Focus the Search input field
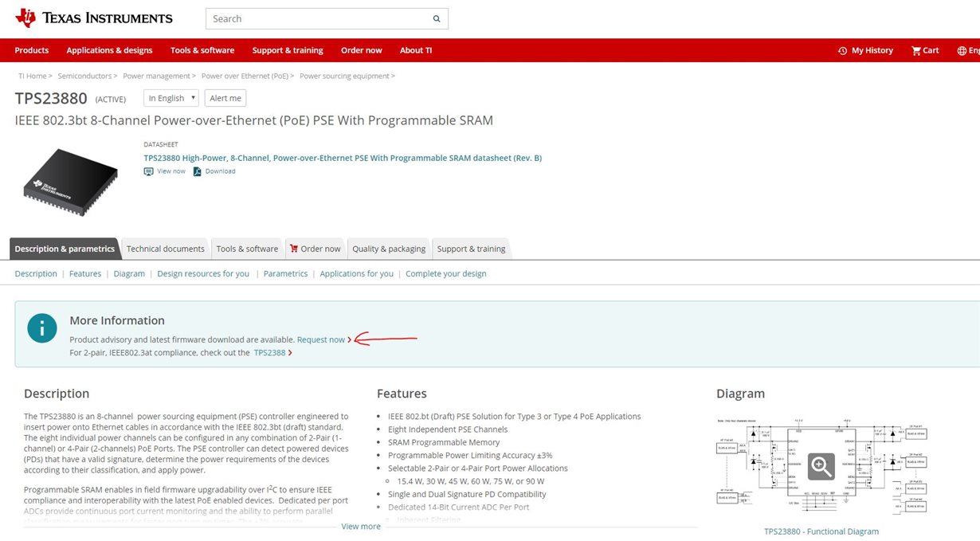Image resolution: width=980 pixels, height=541 pixels. [x=318, y=18]
